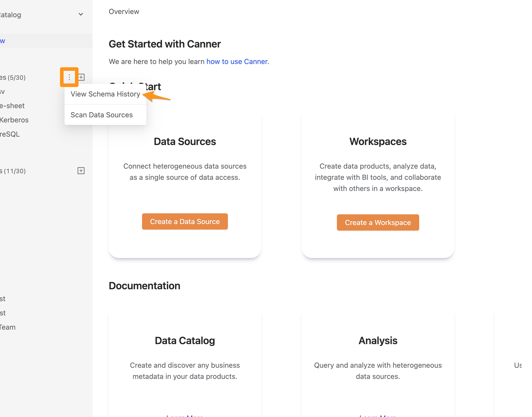The width and height of the screenshot is (532, 417).
Task: Click the add workspace plus icon
Action: click(81, 170)
